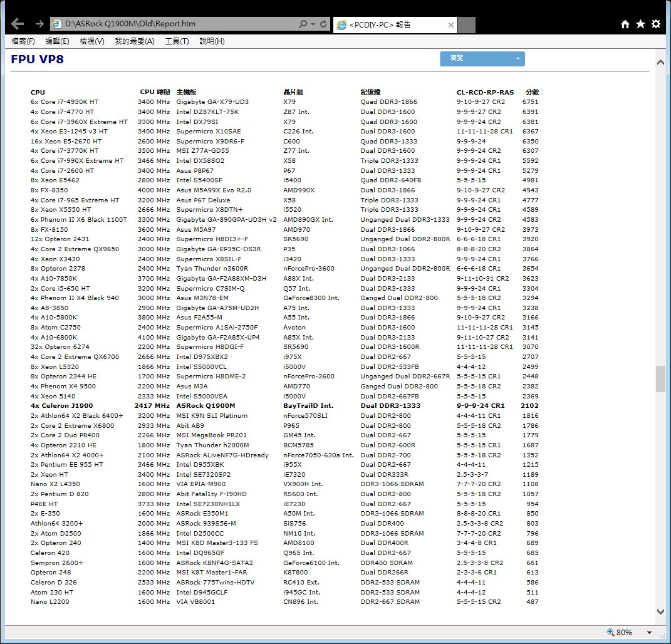
Task: Open the 編輯(E) menu
Action: 58,41
